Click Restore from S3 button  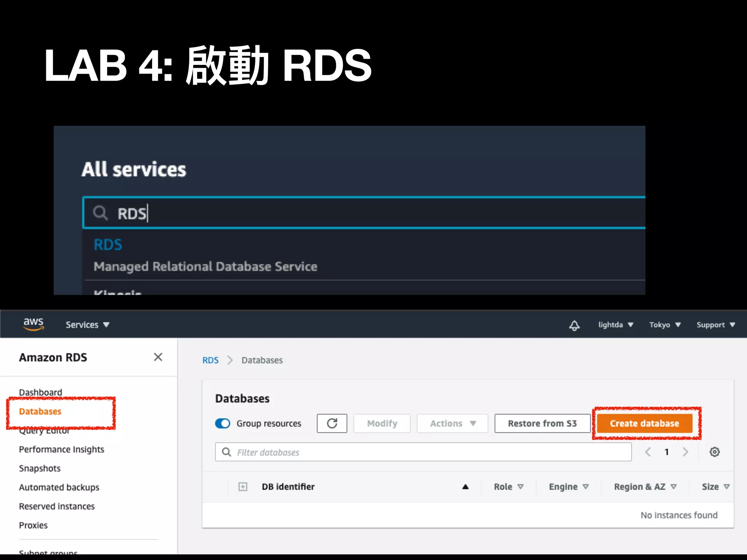pyautogui.click(x=542, y=423)
